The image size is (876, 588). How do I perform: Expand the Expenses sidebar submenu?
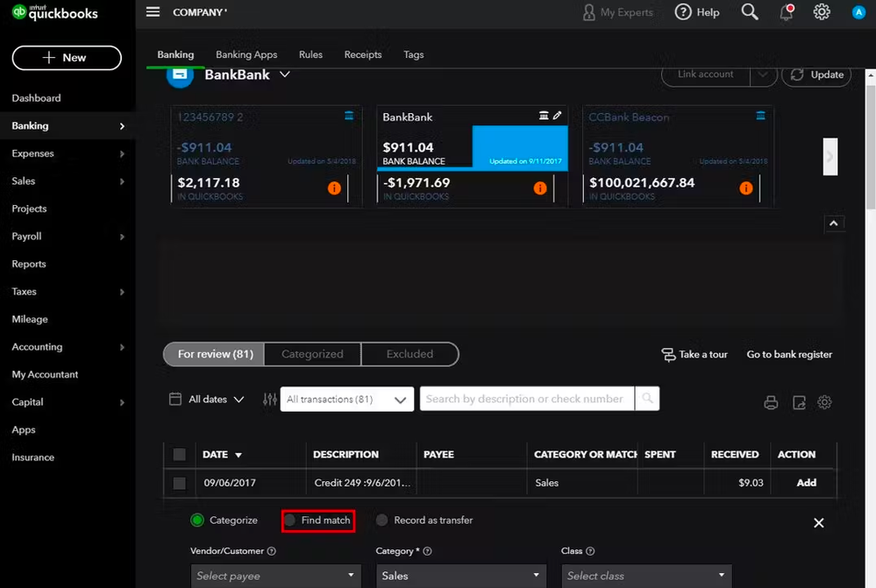click(123, 153)
